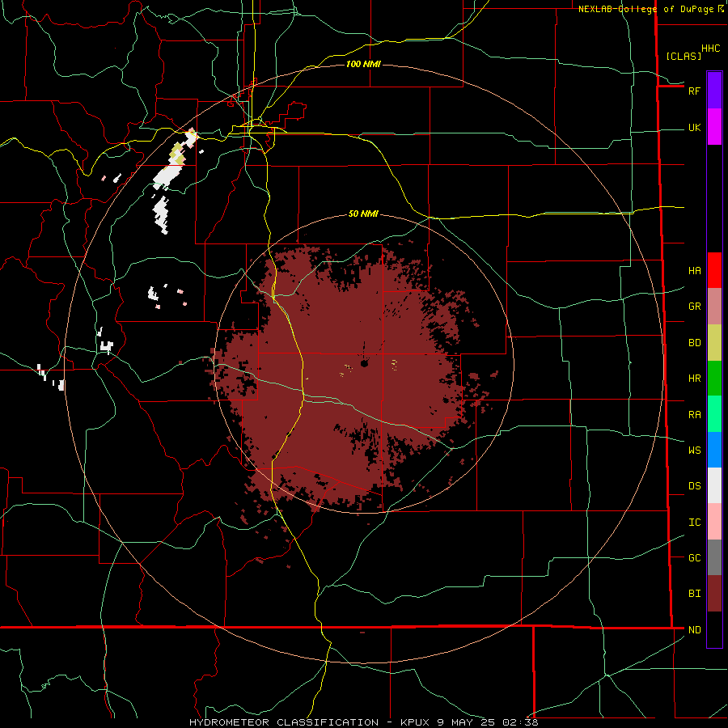The width and height of the screenshot is (728, 728).
Task: Click the ND black legend swatch
Action: [x=714, y=629]
